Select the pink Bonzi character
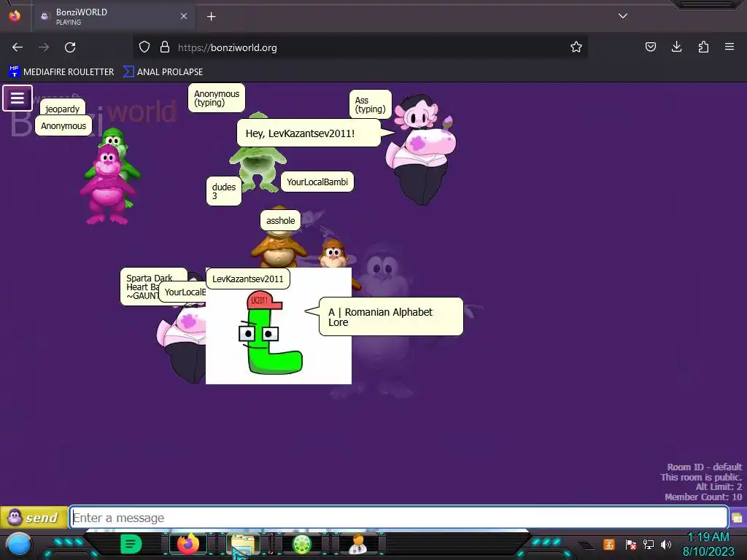 tap(107, 186)
